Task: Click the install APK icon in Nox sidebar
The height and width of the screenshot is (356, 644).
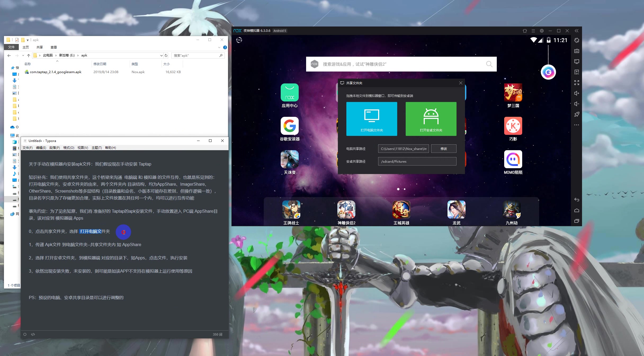Action: pos(576,72)
